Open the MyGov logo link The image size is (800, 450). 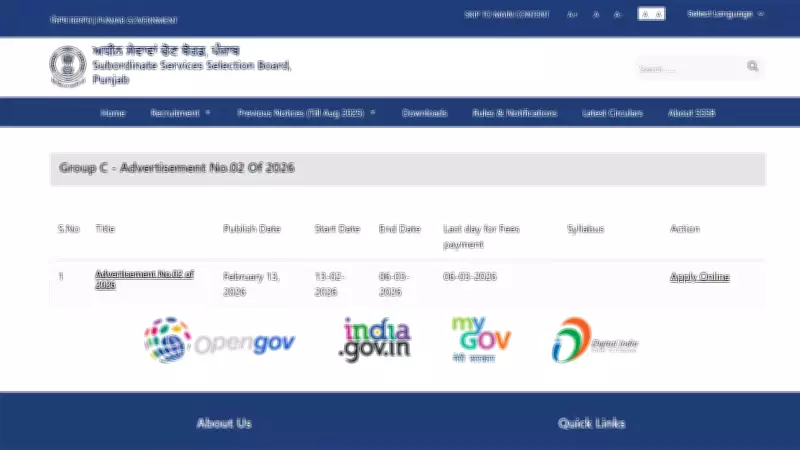coord(481,339)
